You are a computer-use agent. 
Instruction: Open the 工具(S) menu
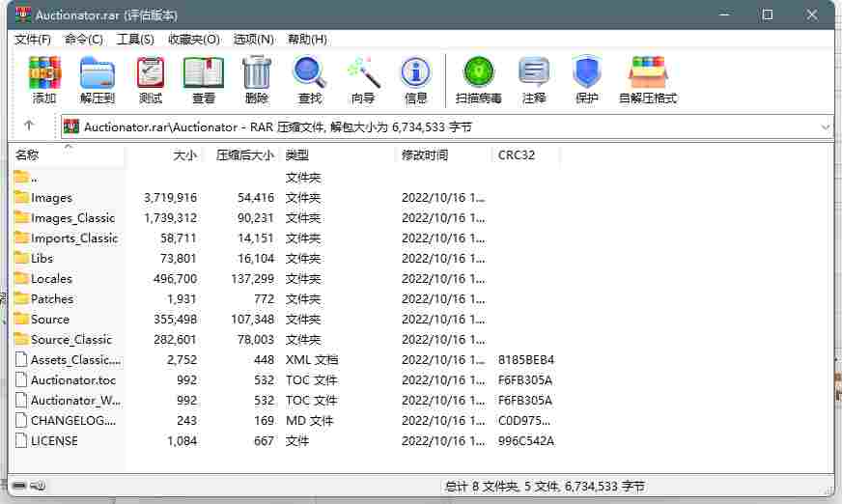point(135,40)
